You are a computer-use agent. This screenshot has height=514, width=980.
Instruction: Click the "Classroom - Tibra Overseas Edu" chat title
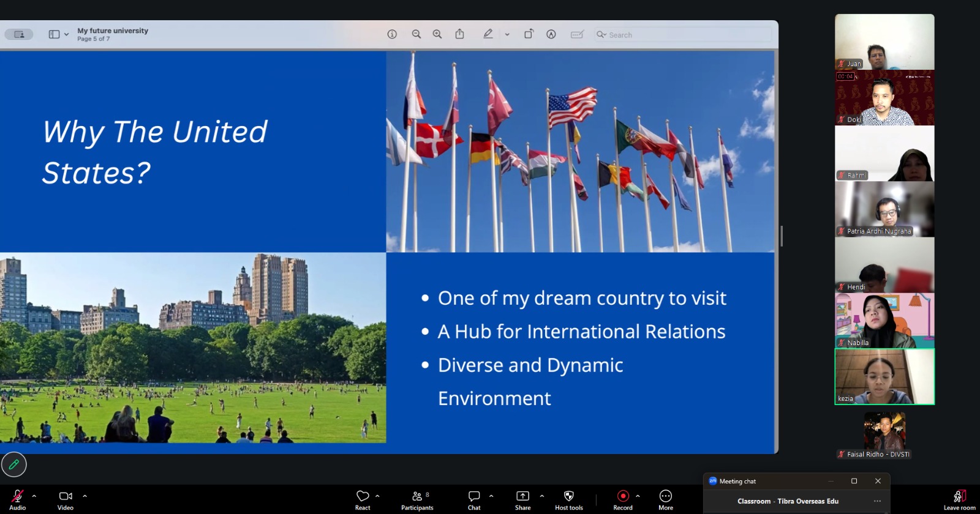point(788,501)
